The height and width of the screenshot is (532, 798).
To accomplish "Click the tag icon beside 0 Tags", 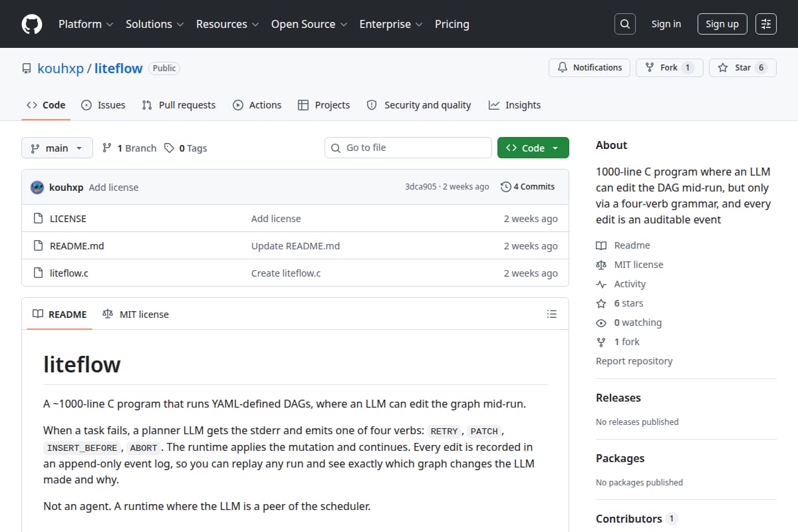I will 170,148.
